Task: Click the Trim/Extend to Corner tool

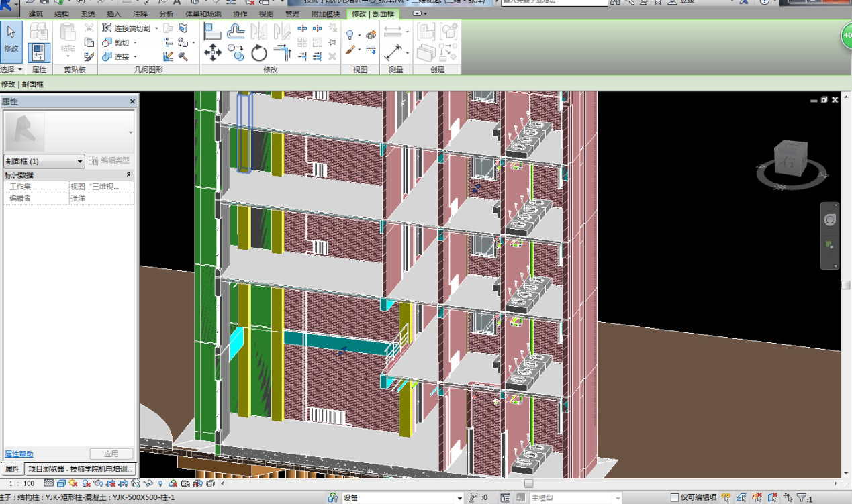Action: [x=283, y=52]
